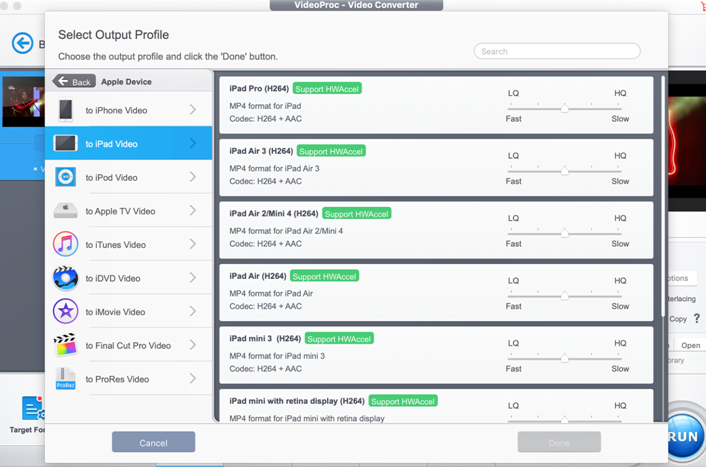Select the iTunes Video category
The height and width of the screenshot is (467, 706).
point(128,245)
